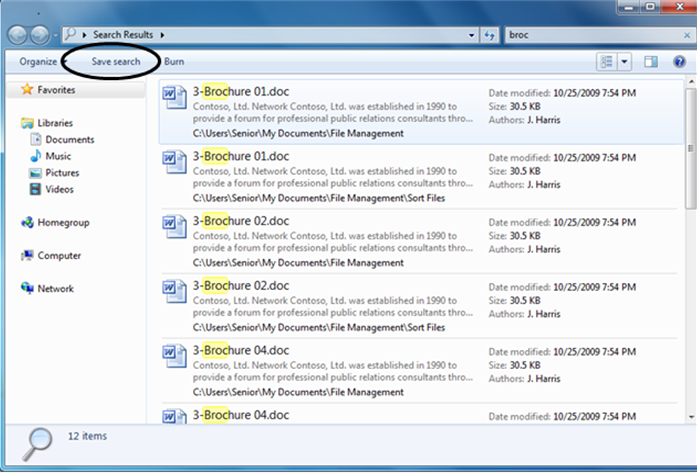The width and height of the screenshot is (697, 474).
Task: Click the Videos filmstrip icon
Action: [35, 189]
